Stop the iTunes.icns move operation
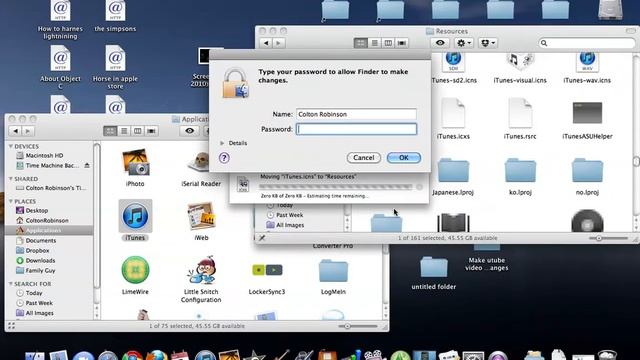Screen dimensions: 640x360 pyautogui.click(x=419, y=187)
